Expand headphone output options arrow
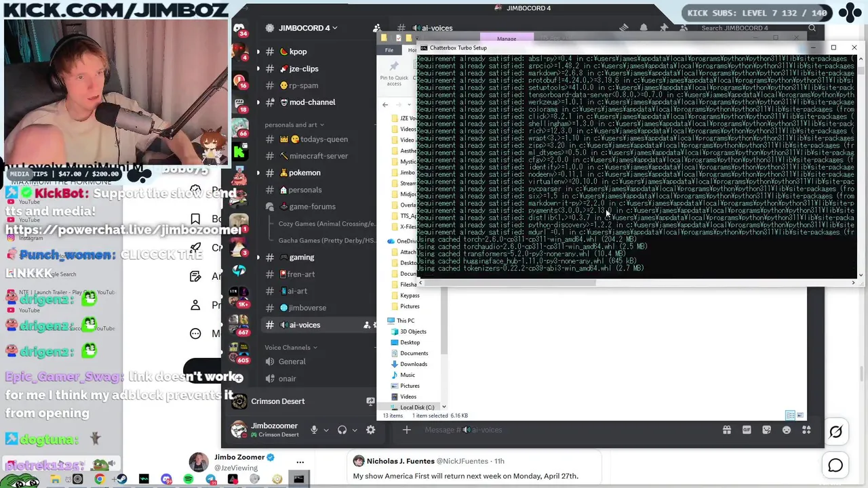The width and height of the screenshot is (868, 488). coord(354,430)
